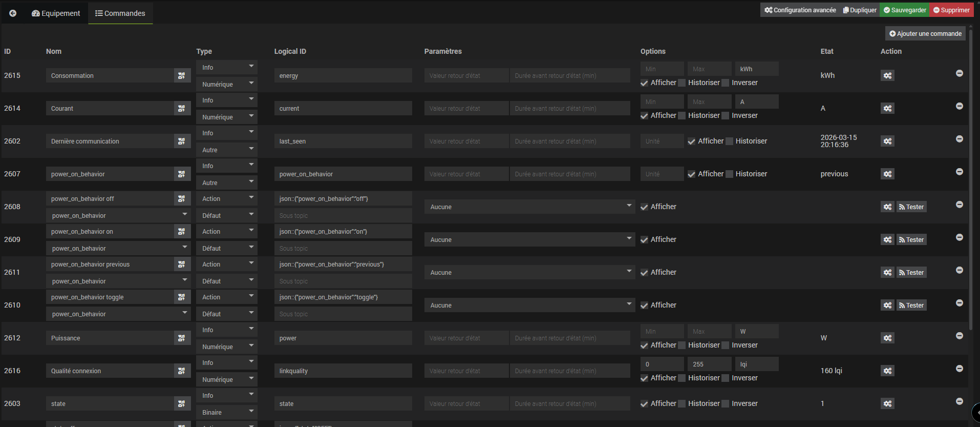Toggle Inverser checkbox for Puissance

pos(726,345)
